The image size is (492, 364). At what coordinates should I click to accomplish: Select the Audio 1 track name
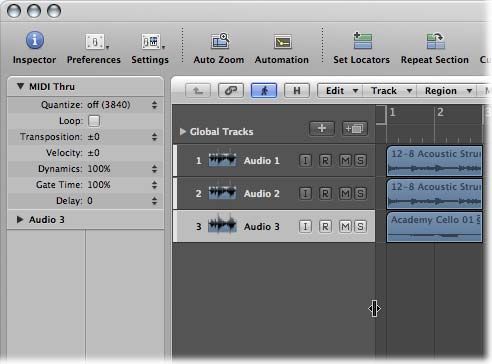[x=262, y=161]
